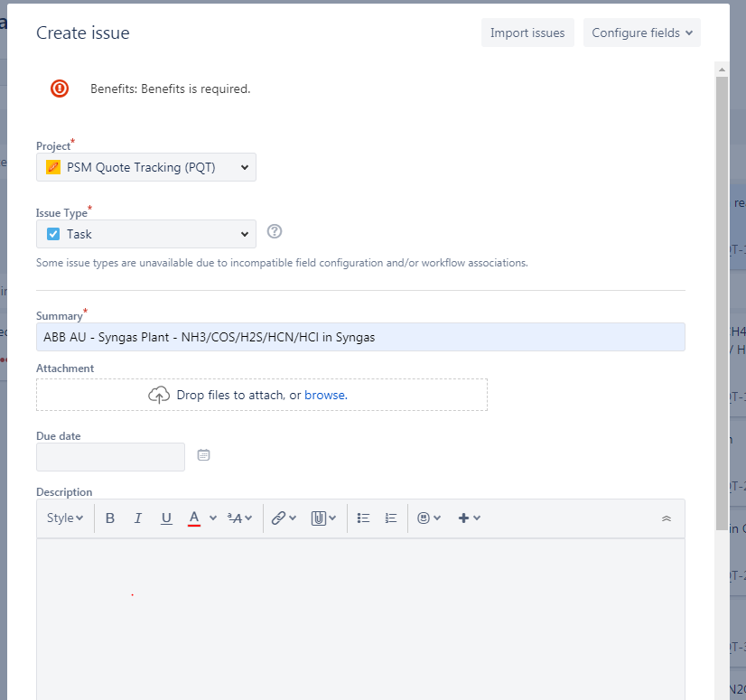Click scrollbar up arrow
The height and width of the screenshot is (700, 746).
pyautogui.click(x=722, y=70)
